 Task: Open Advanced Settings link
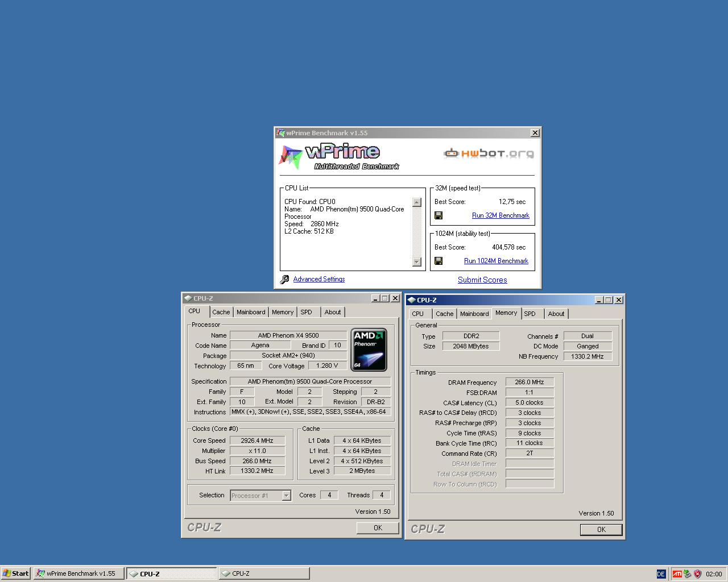click(319, 279)
